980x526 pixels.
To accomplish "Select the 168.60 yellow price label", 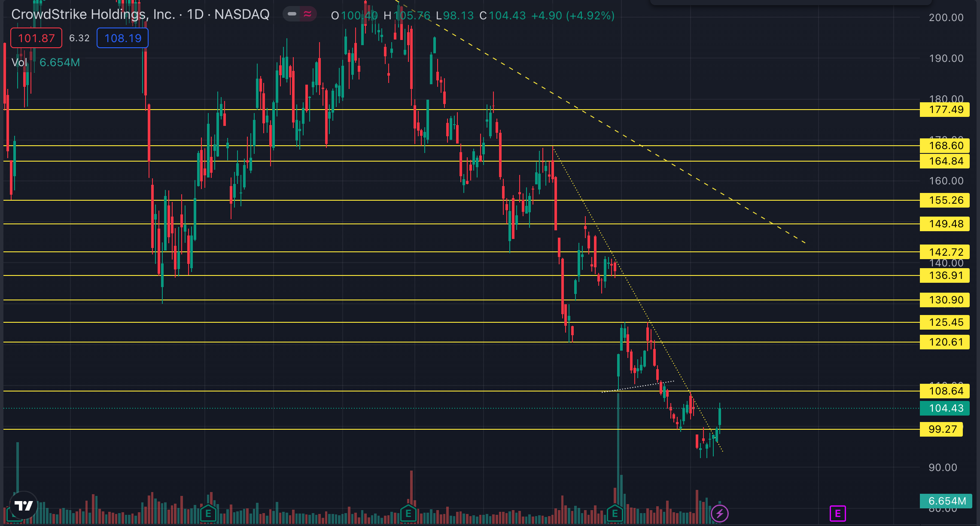I will point(945,146).
